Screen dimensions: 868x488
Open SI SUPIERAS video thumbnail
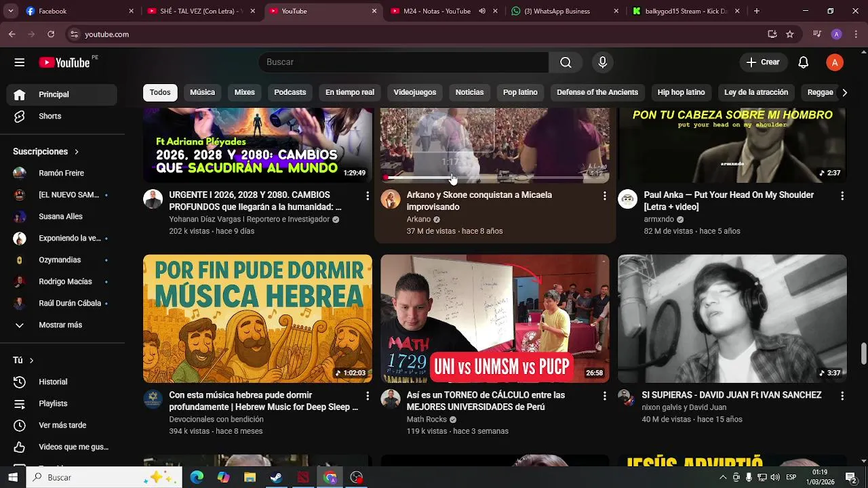[732, 319]
